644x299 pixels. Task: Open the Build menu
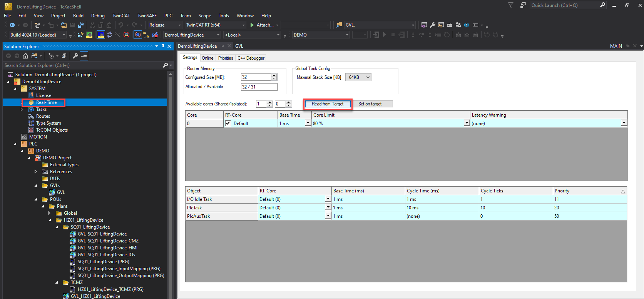tap(78, 16)
